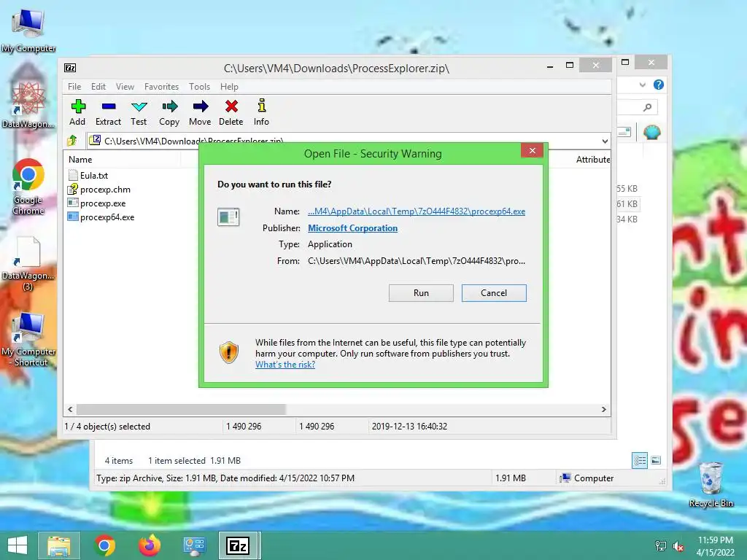Select the procexp64.exe file
The height and width of the screenshot is (560, 747).
[x=101, y=217]
